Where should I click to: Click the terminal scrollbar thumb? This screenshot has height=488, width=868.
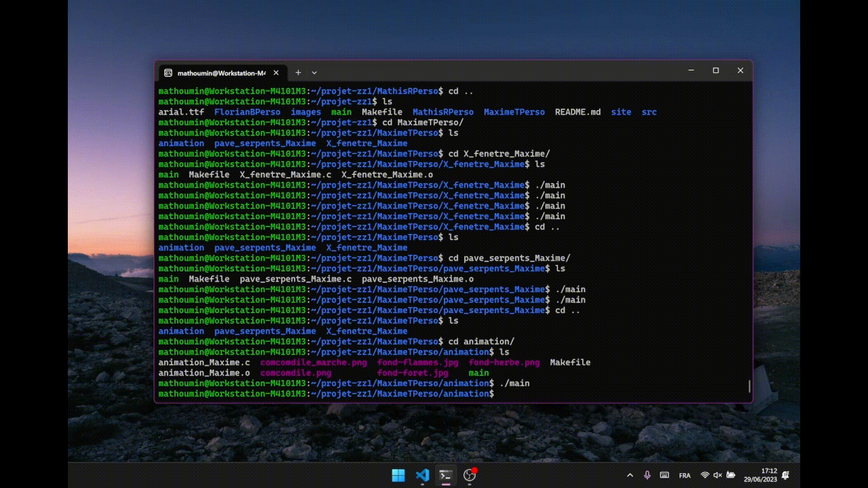[750, 386]
